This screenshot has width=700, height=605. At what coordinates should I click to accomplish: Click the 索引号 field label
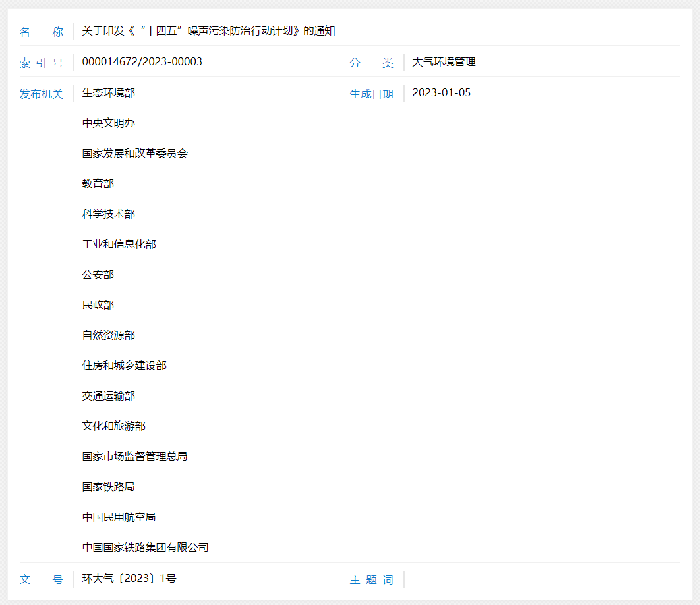tap(41, 61)
